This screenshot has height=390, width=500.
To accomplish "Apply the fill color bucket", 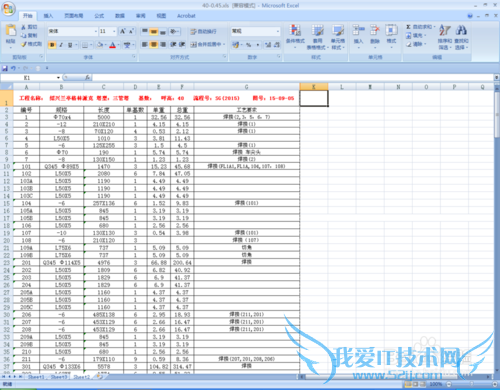I will (99, 45).
